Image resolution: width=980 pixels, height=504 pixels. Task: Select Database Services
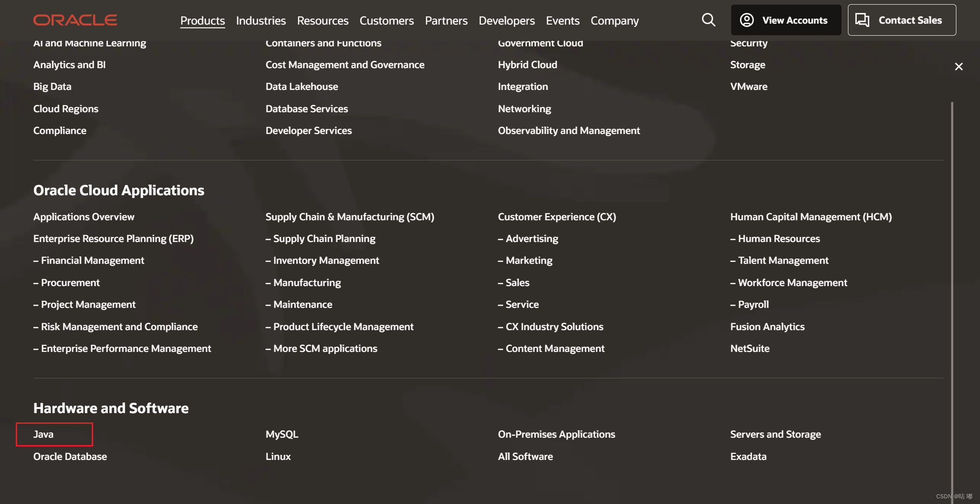[x=307, y=109]
